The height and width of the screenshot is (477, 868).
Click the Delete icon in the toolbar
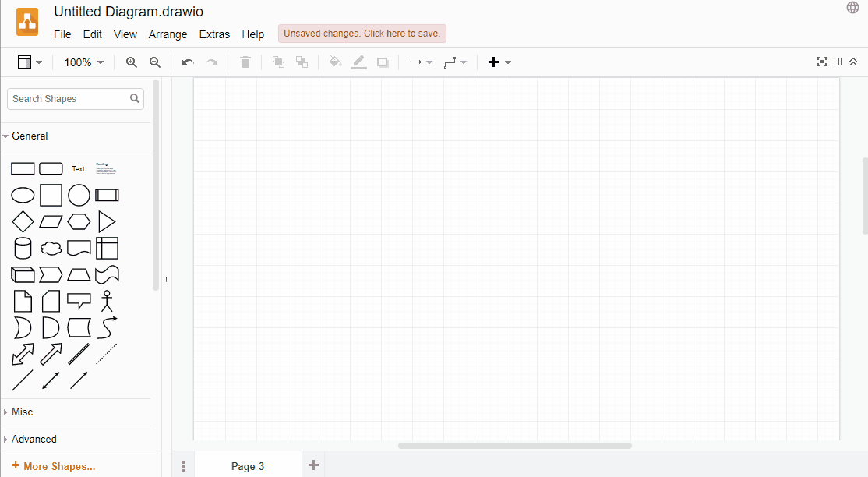[245, 62]
